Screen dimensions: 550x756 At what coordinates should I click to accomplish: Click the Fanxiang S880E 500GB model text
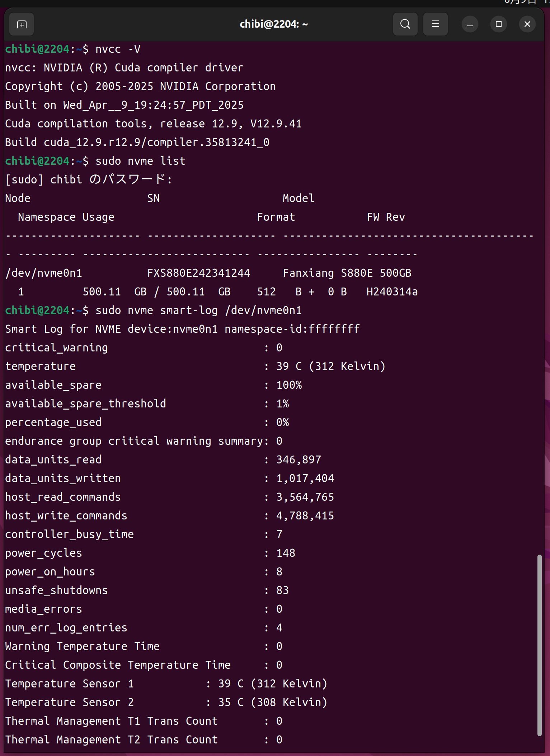[x=347, y=273]
